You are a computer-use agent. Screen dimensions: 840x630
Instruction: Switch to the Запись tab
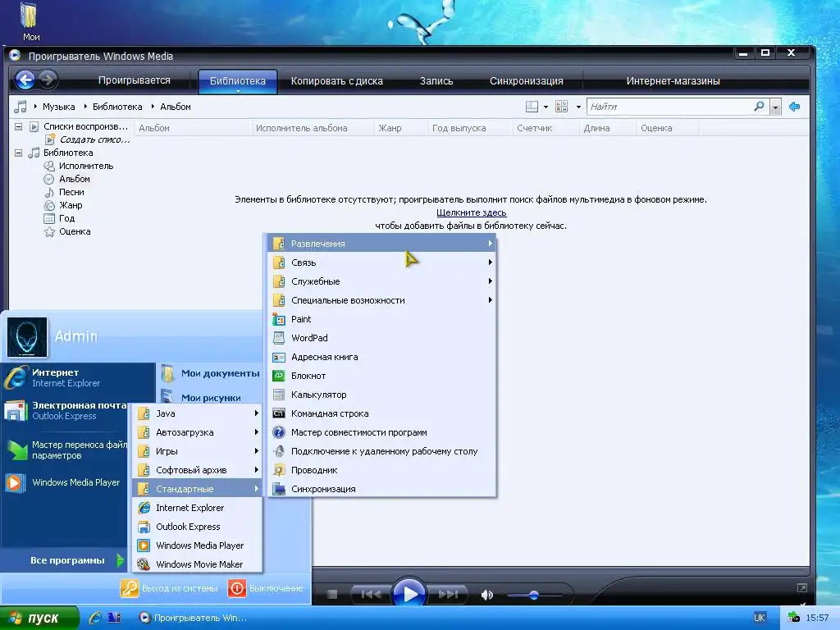coord(436,81)
